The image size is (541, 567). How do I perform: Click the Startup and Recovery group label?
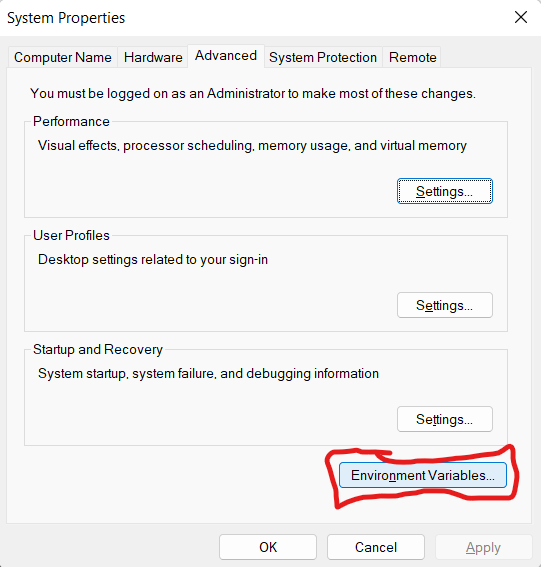98,349
